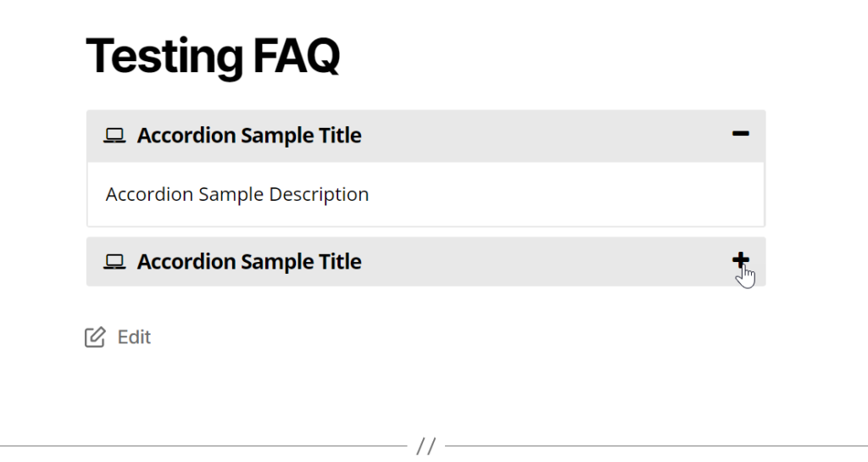Click the "//" separator mark
The height and width of the screenshot is (462, 868).
tap(426, 446)
